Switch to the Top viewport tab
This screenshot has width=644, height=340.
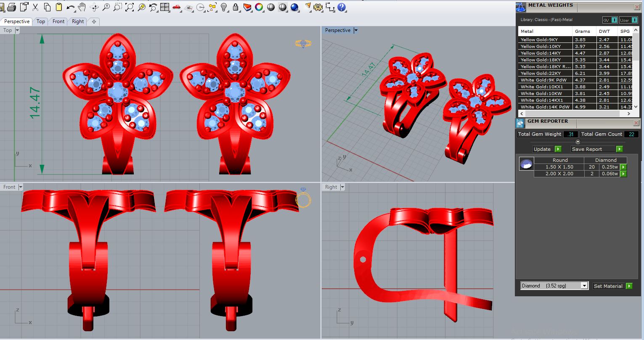click(x=41, y=21)
